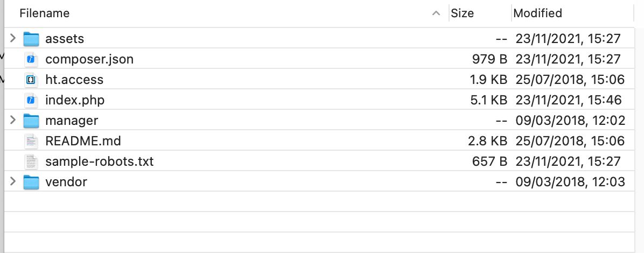
Task: Sort by the Filename column header
Action: click(44, 13)
